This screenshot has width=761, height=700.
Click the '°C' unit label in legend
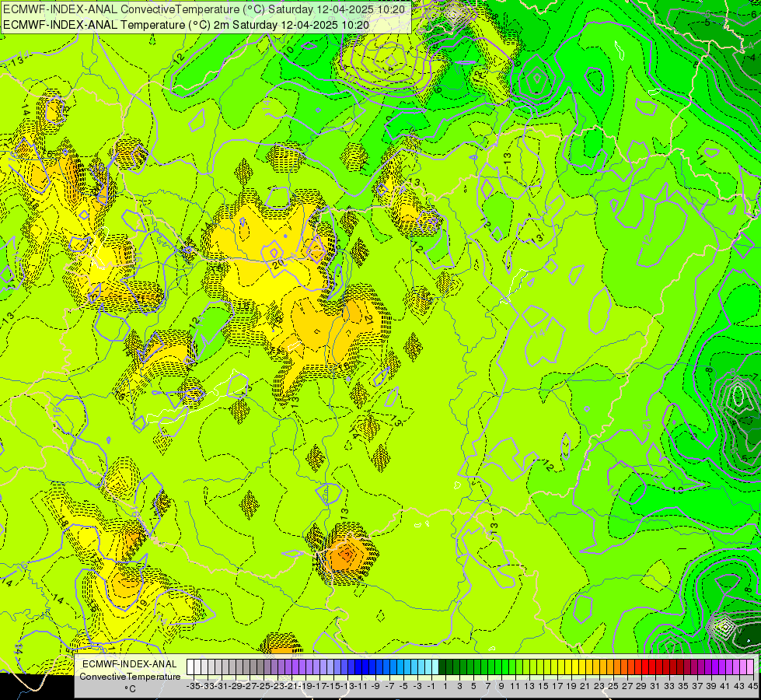[x=130, y=688]
